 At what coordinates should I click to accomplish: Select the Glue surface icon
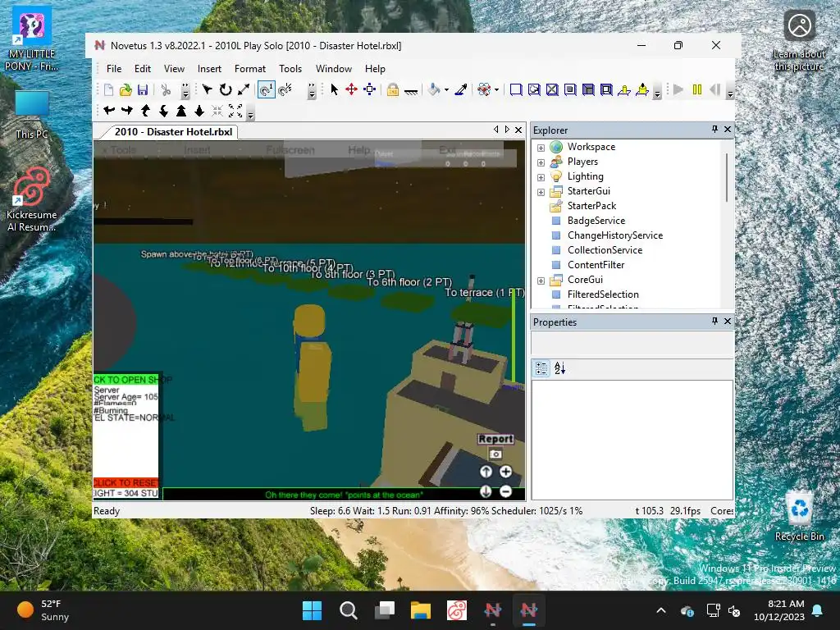coord(533,90)
